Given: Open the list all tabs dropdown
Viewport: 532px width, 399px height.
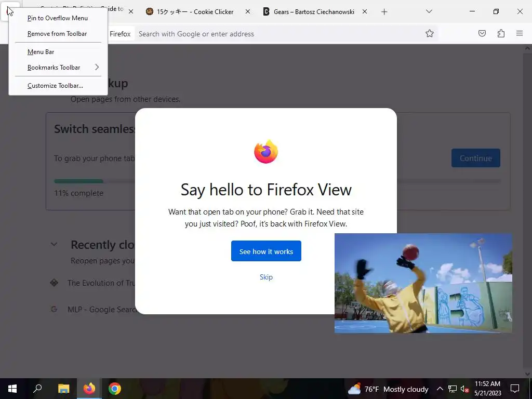Looking at the screenshot, I should (x=429, y=11).
